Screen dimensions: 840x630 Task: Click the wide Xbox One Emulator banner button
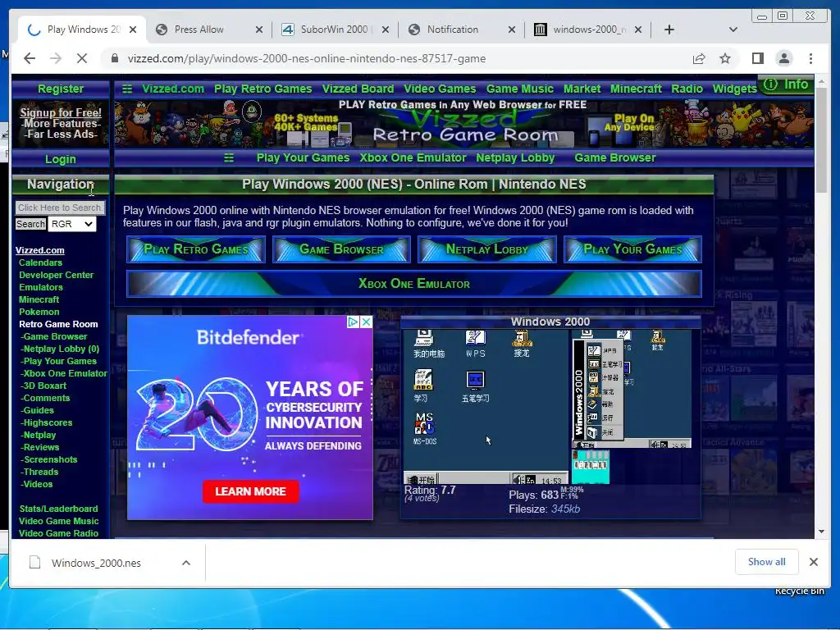click(x=414, y=284)
